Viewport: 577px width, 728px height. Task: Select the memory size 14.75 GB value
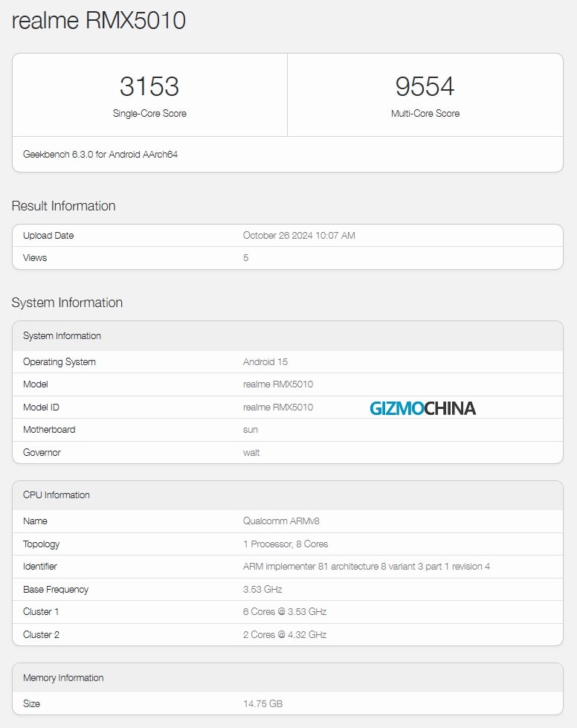[x=262, y=703]
